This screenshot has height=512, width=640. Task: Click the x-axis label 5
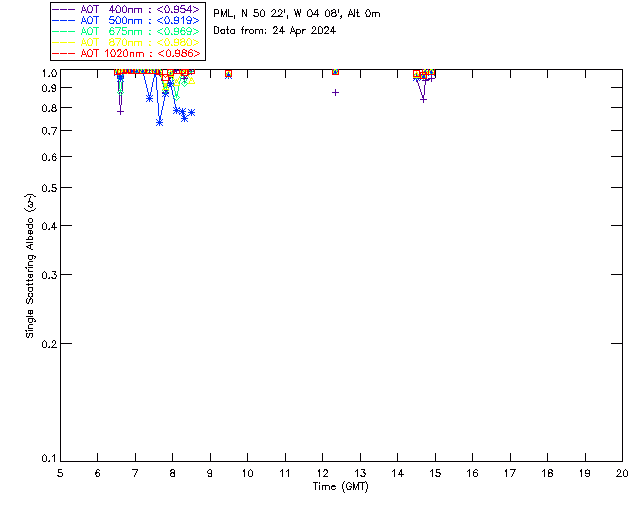(60, 474)
